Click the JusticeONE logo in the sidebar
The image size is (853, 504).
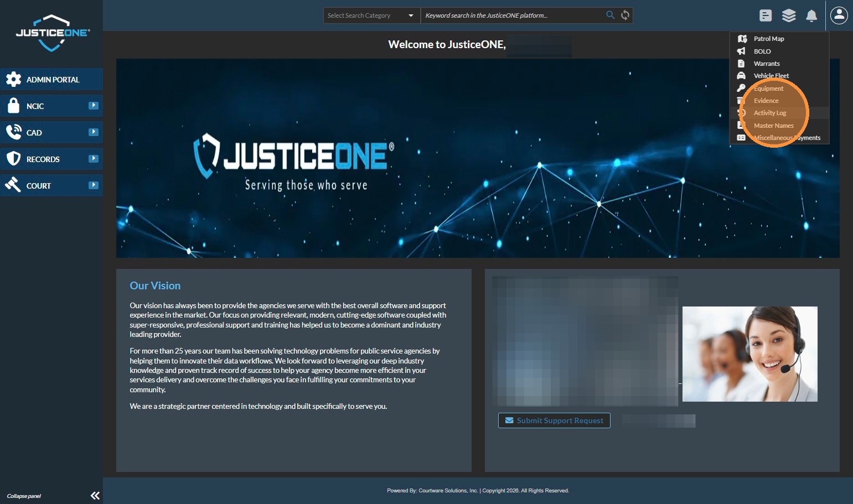pyautogui.click(x=52, y=33)
